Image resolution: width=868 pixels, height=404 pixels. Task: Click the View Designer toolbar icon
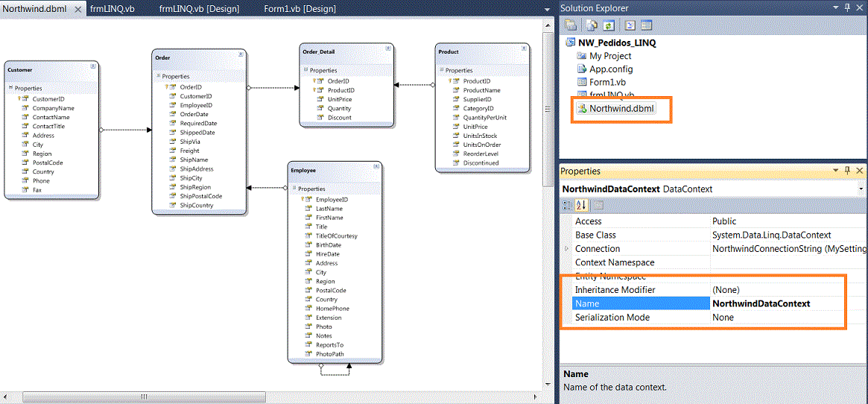(646, 25)
